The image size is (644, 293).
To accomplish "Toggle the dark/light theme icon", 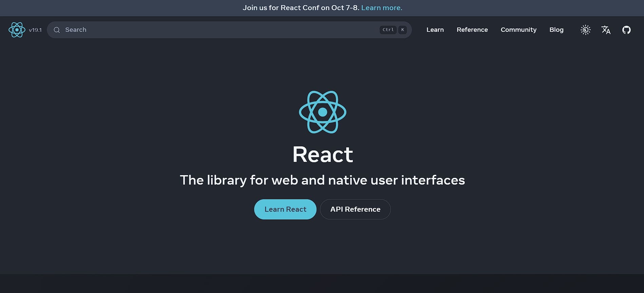I will pyautogui.click(x=585, y=30).
